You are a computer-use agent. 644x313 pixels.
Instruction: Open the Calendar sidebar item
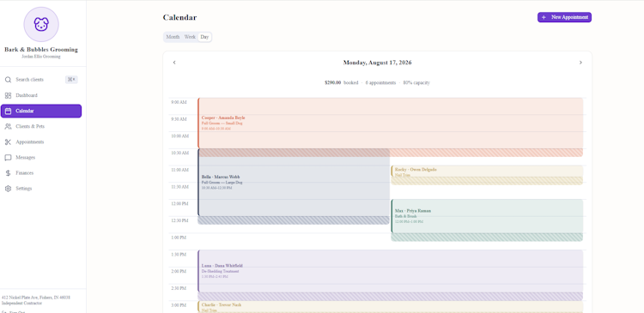[41, 111]
